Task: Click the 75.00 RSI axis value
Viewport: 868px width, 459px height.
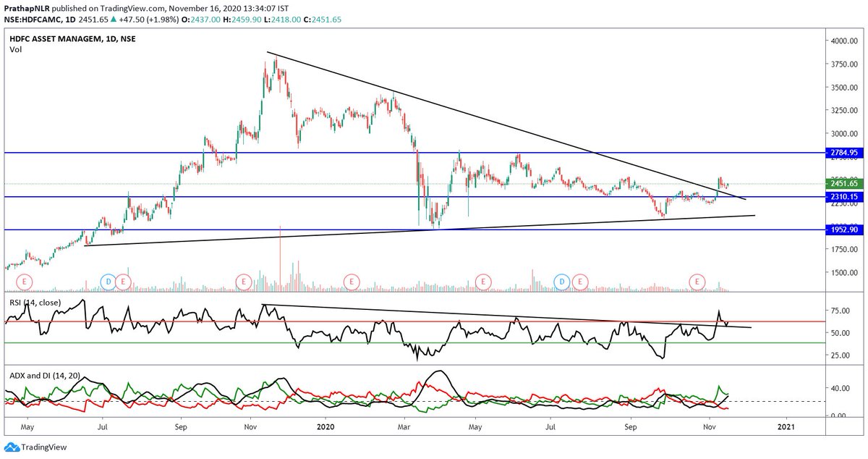Action: click(842, 311)
